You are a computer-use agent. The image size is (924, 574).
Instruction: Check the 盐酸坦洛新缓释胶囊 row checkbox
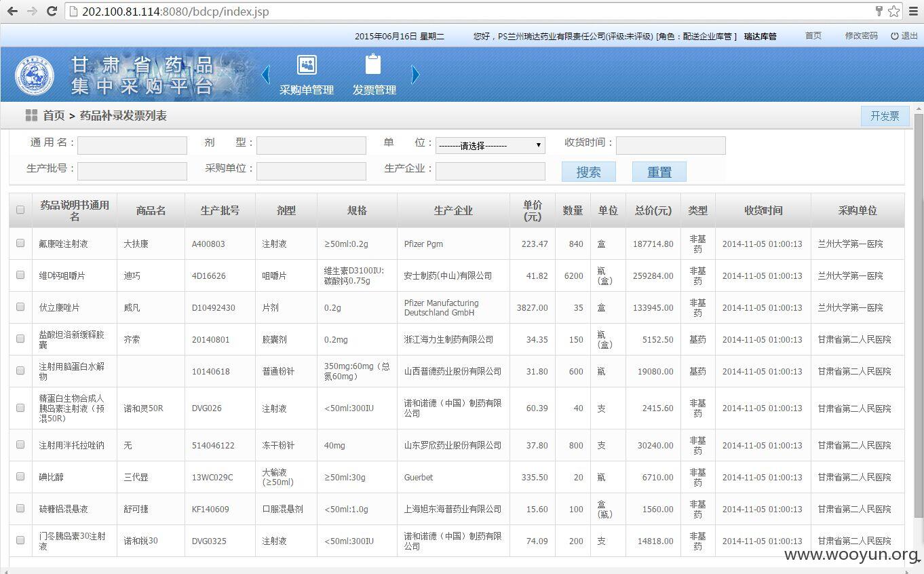[x=20, y=339]
